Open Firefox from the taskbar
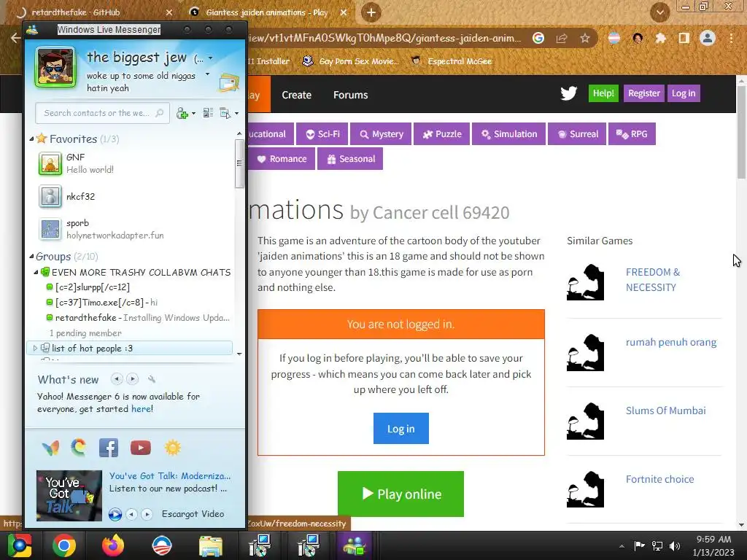747x560 pixels. [112, 545]
